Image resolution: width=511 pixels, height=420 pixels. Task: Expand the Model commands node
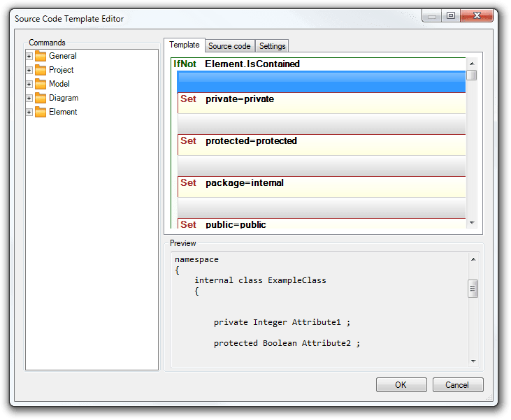(x=29, y=85)
